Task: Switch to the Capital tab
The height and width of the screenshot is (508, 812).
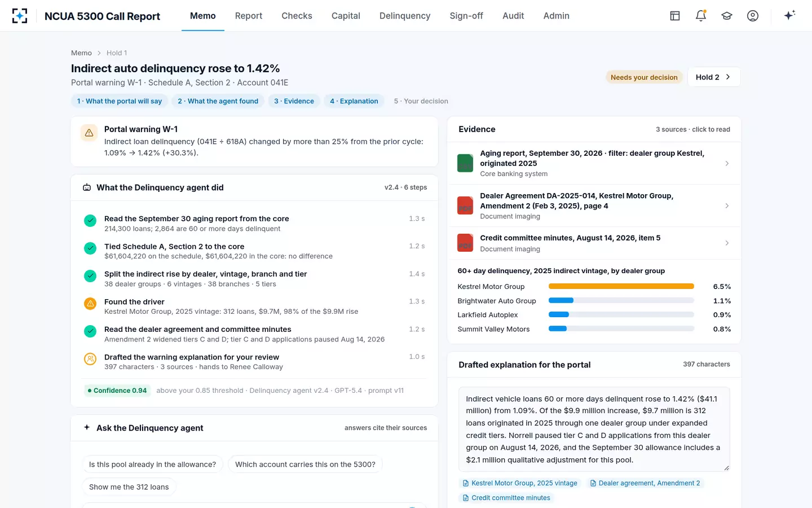Action: coord(346,16)
